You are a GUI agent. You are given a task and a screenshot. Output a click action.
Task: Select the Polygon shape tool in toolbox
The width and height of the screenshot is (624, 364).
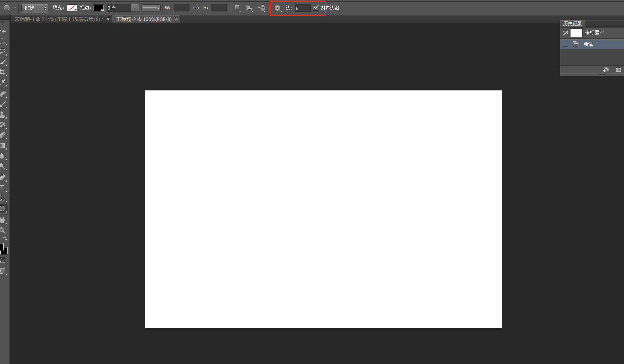(3, 209)
